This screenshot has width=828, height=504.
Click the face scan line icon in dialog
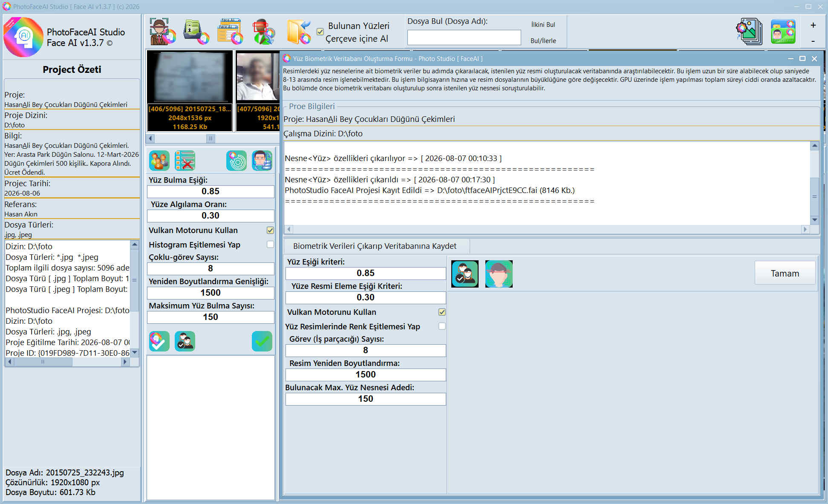coord(499,274)
